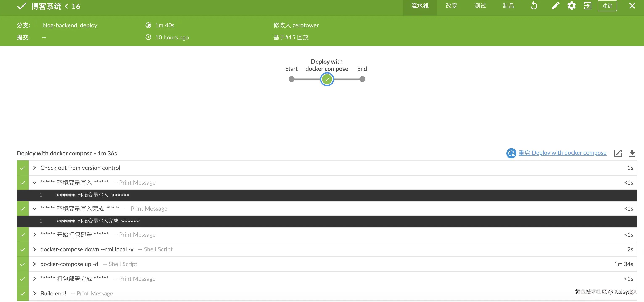Click back chevron next to 博客系统
The image size is (644, 302).
click(66, 6)
